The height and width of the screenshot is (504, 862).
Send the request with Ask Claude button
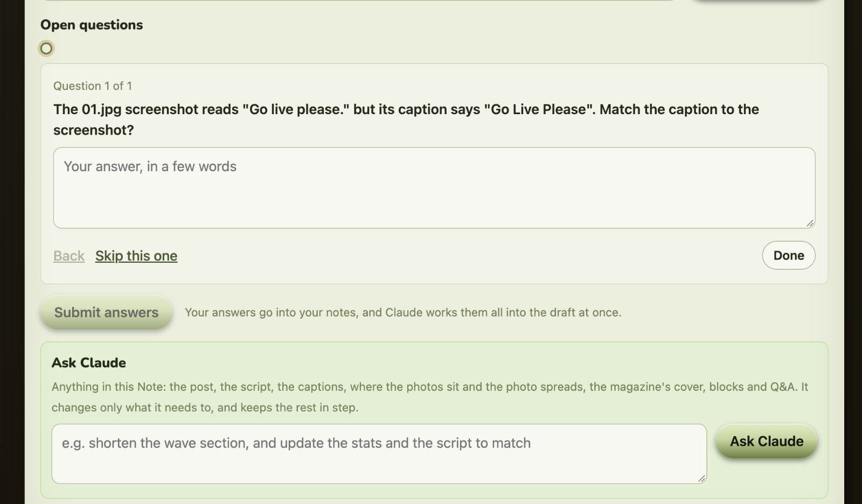click(767, 442)
